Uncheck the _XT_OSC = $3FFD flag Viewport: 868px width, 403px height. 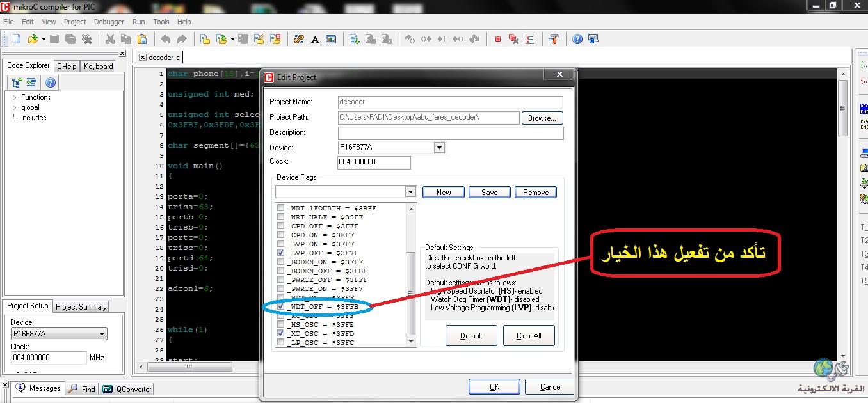click(x=281, y=334)
